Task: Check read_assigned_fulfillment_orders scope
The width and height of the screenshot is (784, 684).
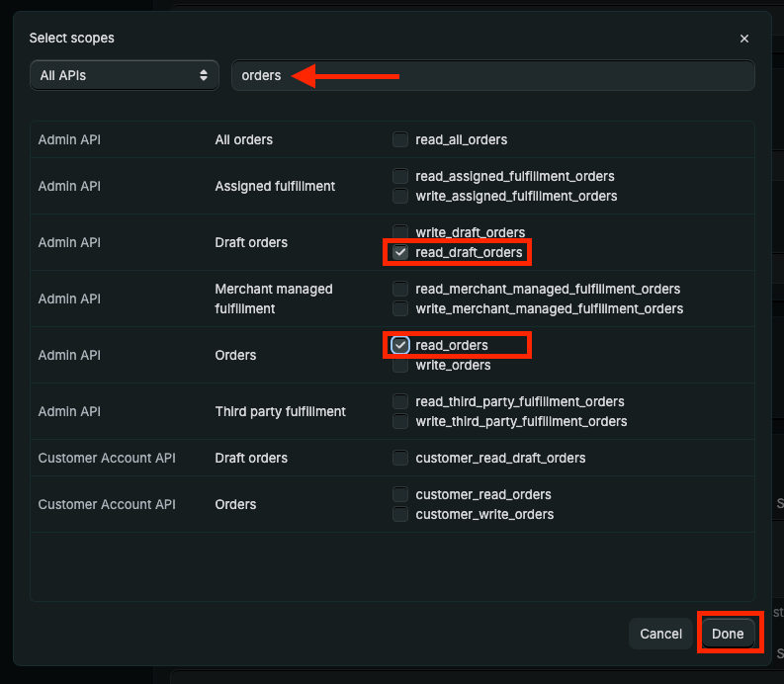Action: pos(400,176)
